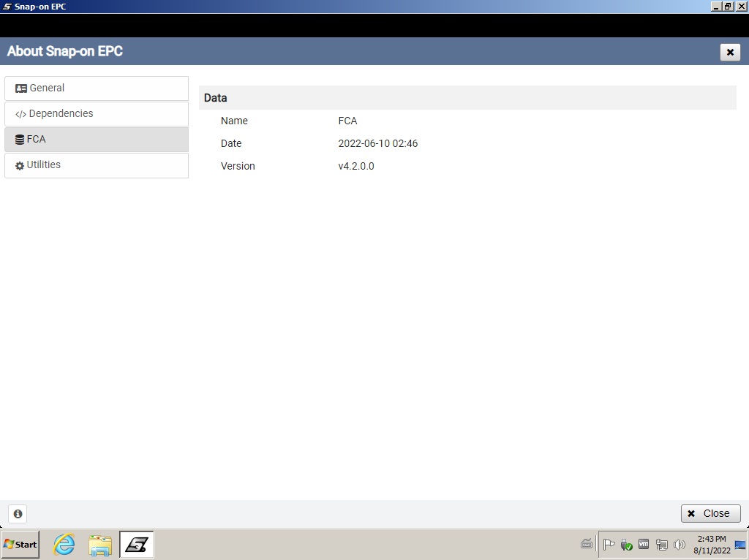This screenshot has height=560, width=749.
Task: Click the Date label
Action: click(x=231, y=144)
